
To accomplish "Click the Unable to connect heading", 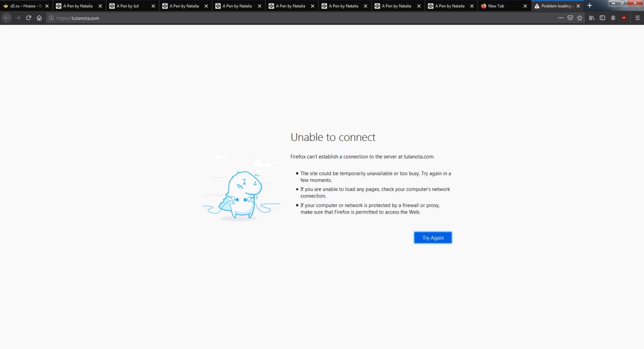I will (x=333, y=137).
